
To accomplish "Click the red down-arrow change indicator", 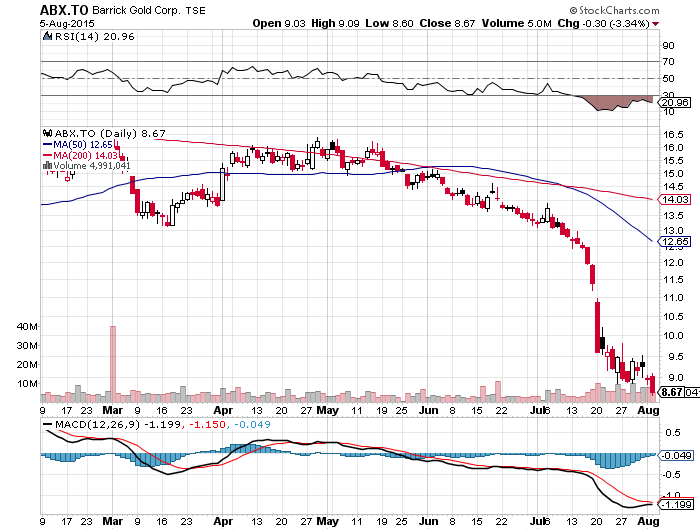I will pos(655,24).
